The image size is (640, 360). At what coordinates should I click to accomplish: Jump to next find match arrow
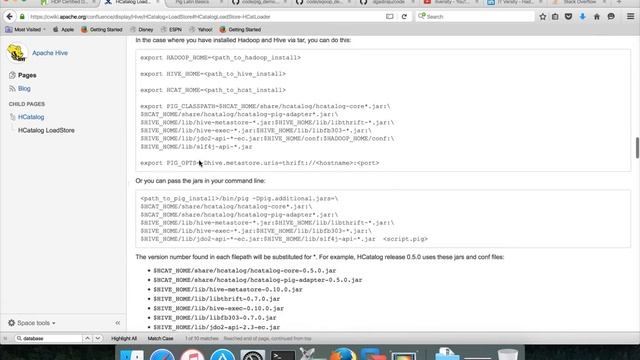[x=98, y=338]
